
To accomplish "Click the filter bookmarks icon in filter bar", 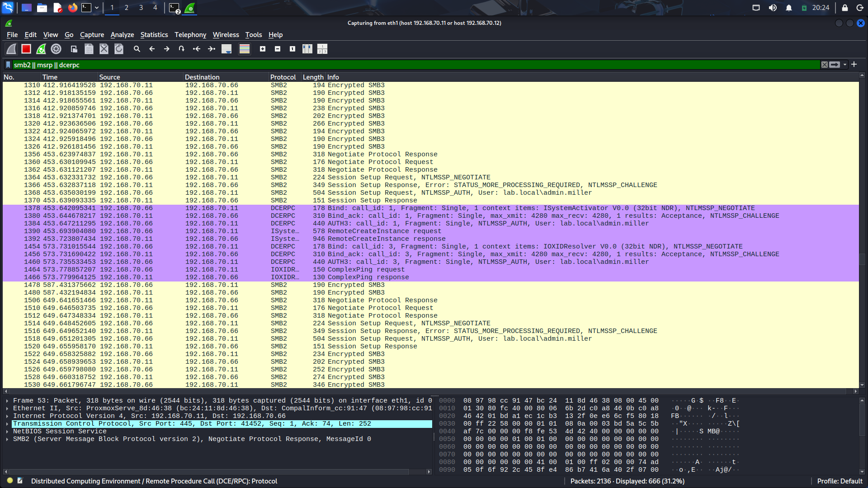I will [x=8, y=65].
